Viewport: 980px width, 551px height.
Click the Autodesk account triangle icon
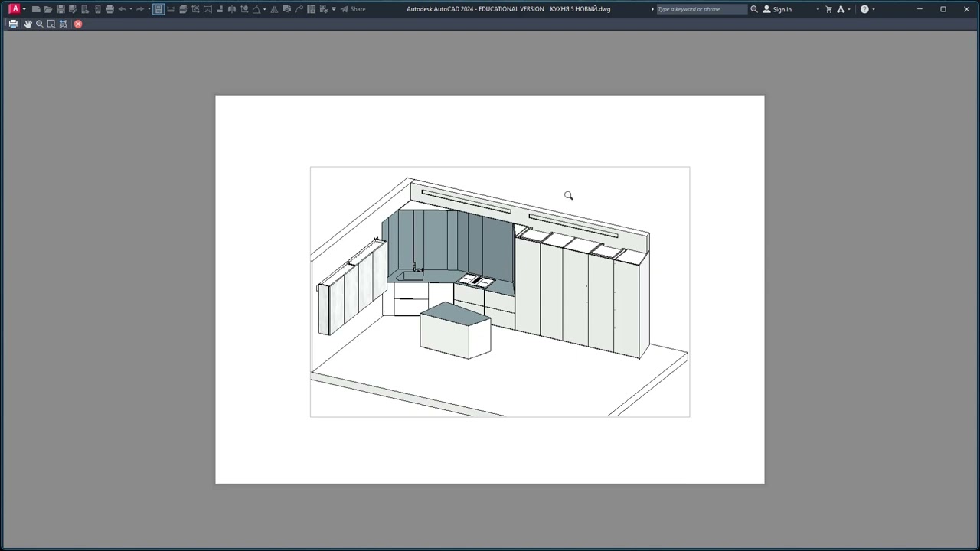click(841, 9)
